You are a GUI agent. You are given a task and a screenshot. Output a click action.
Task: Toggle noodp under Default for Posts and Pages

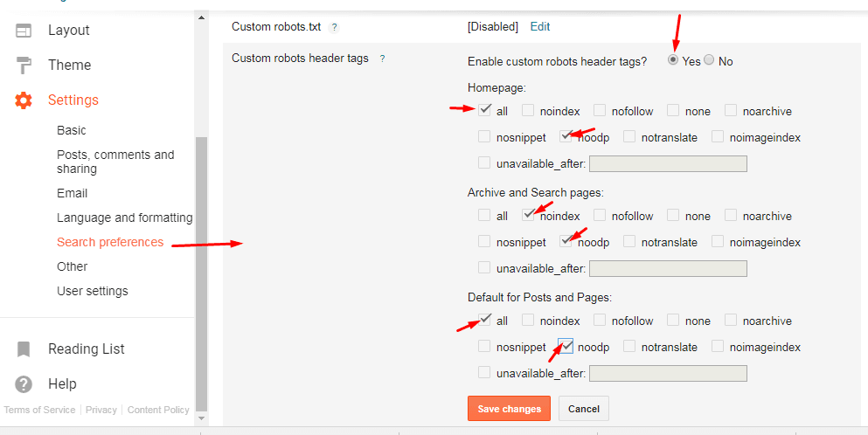coord(566,346)
